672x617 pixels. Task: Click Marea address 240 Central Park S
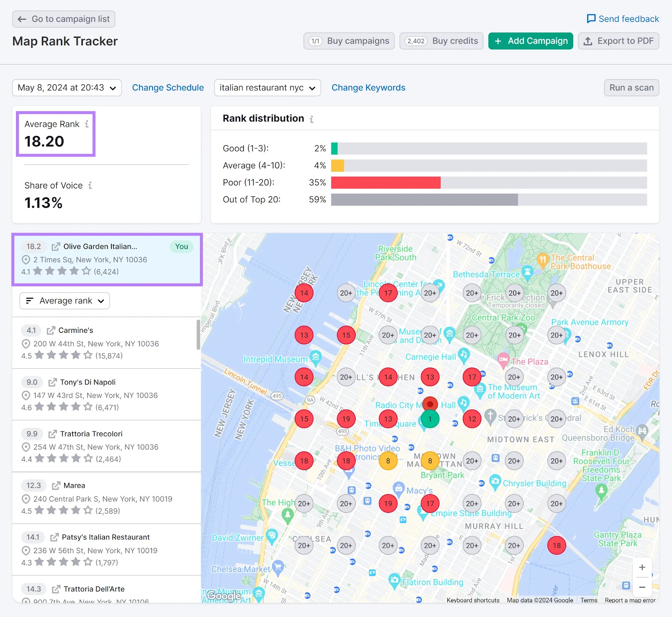pyautogui.click(x=103, y=499)
